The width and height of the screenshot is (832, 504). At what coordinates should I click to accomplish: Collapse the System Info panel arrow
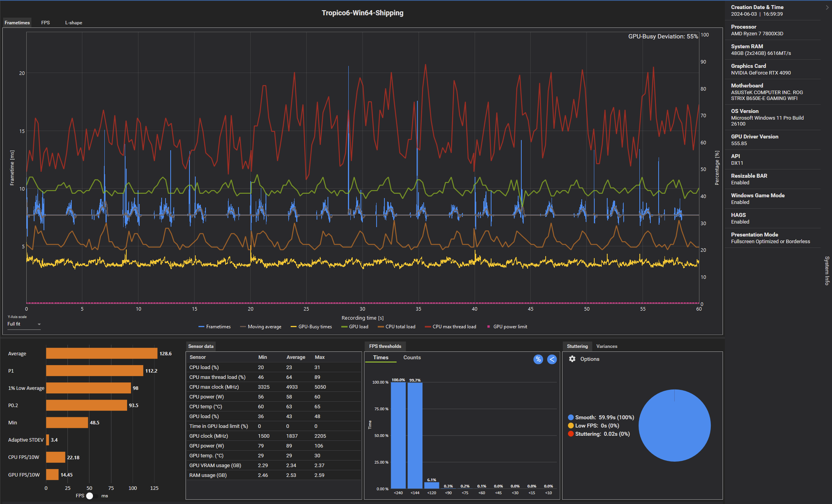[x=827, y=7]
